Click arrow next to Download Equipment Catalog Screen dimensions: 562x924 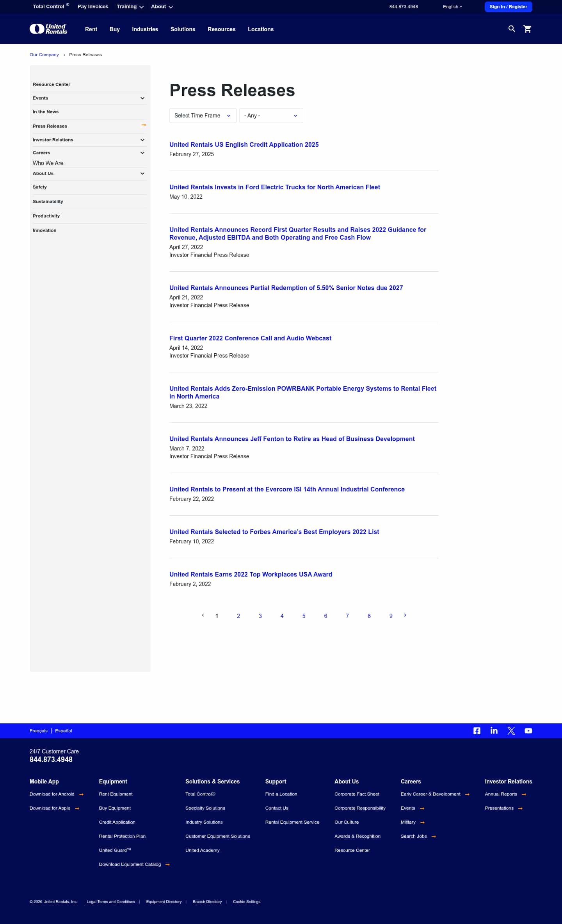167,865
